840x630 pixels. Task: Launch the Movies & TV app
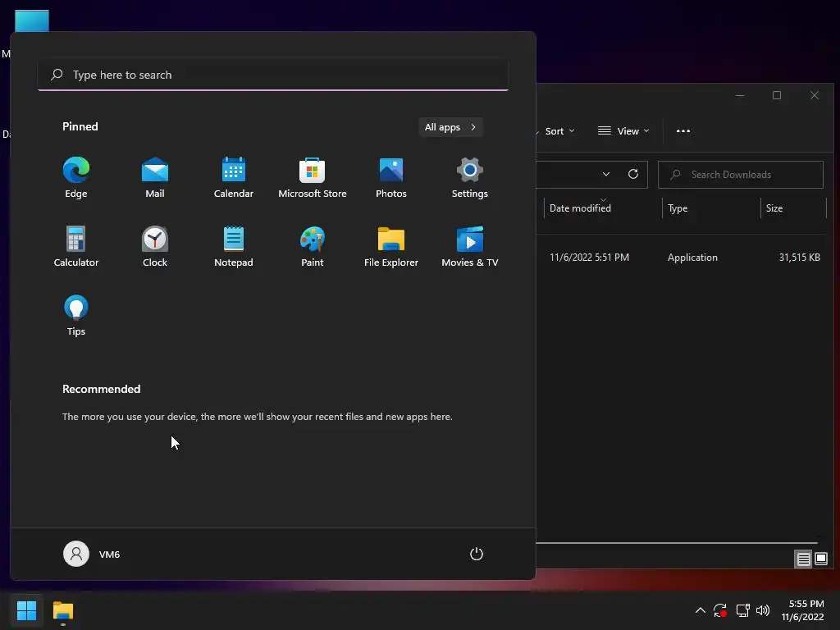click(x=470, y=246)
